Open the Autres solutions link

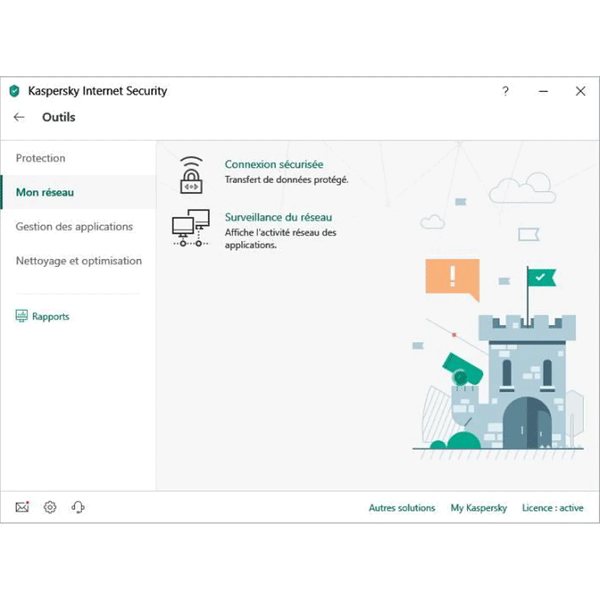click(402, 508)
